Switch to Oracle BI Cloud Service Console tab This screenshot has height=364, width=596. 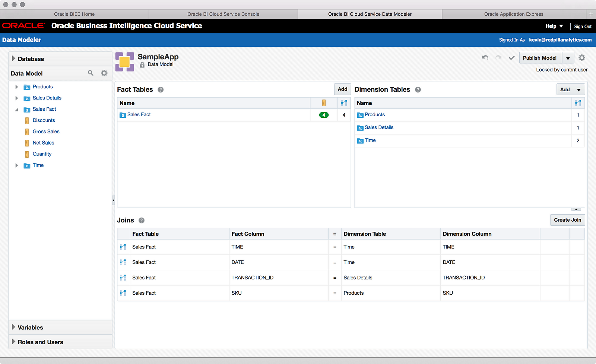(223, 14)
